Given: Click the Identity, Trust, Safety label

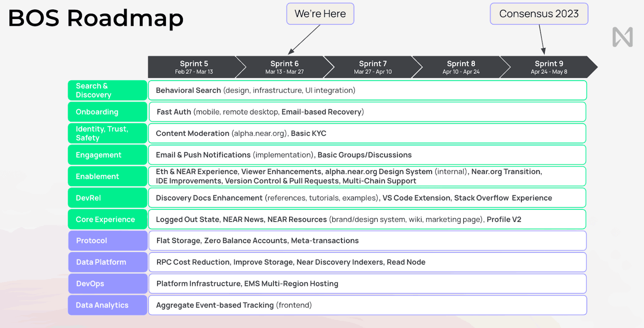Looking at the screenshot, I should (x=107, y=133).
